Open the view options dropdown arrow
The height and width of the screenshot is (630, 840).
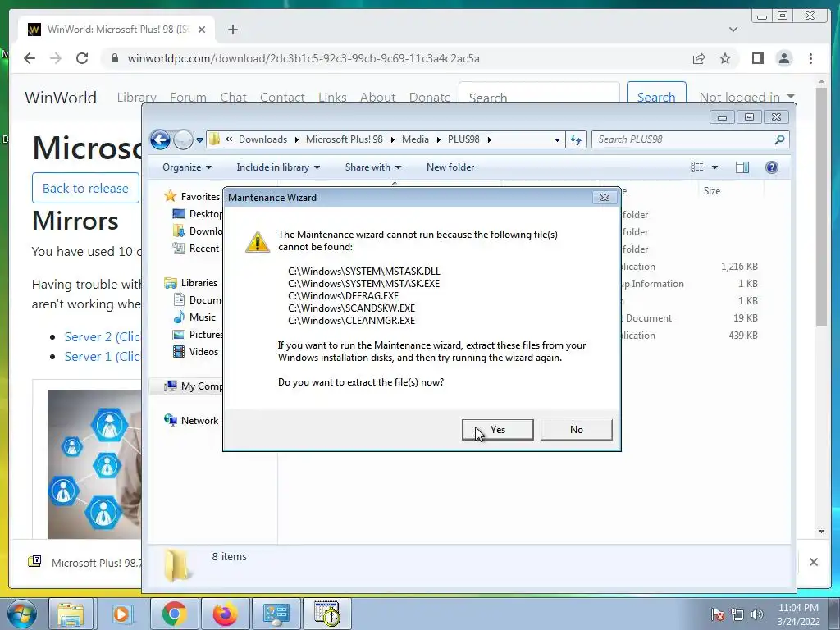(x=714, y=167)
